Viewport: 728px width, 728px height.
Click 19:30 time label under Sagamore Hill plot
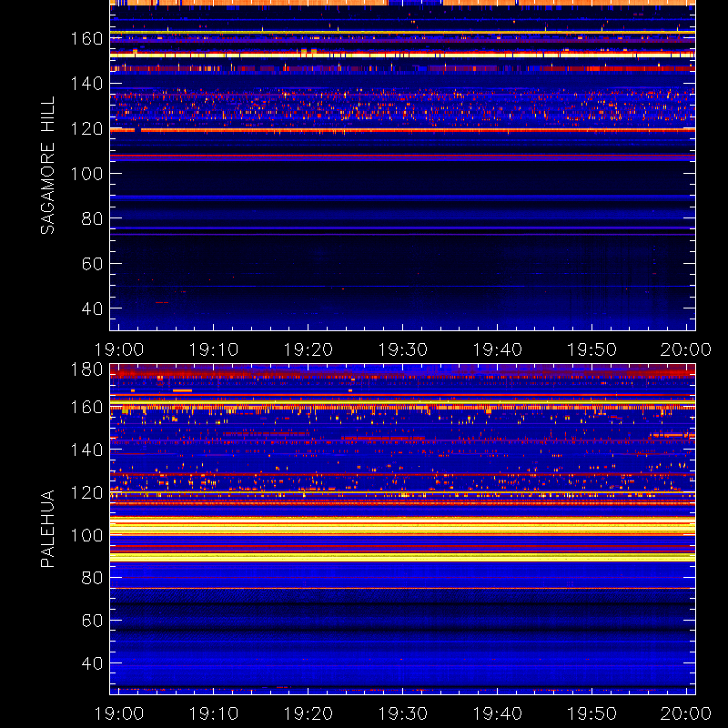(x=403, y=349)
